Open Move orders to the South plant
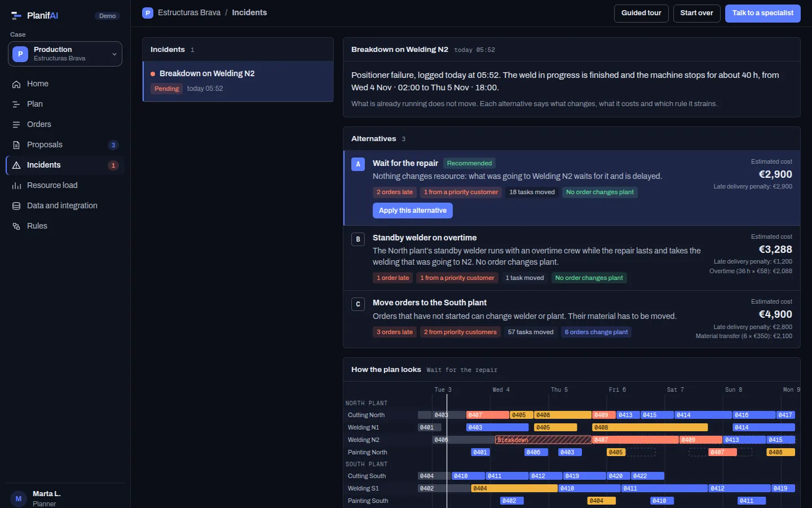 572,319
